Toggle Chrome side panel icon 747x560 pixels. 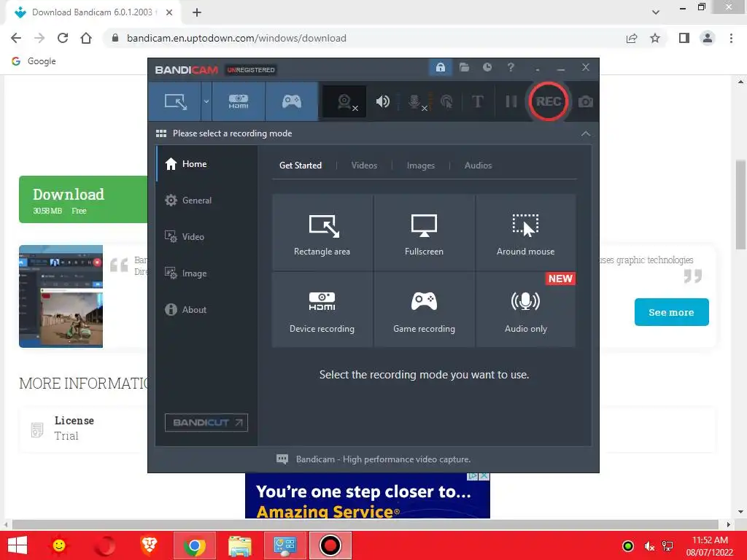(x=684, y=38)
